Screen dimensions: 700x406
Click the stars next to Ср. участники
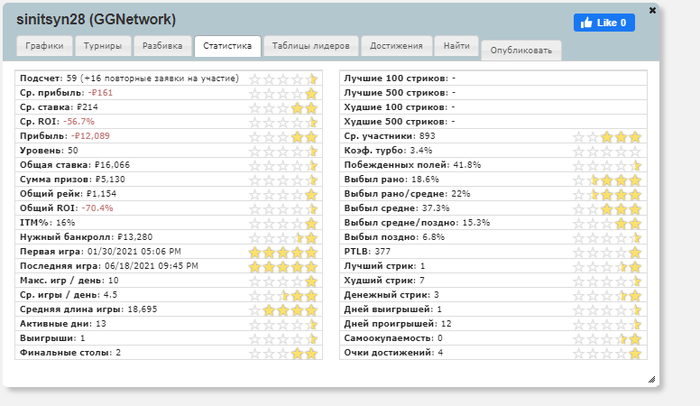pos(607,137)
